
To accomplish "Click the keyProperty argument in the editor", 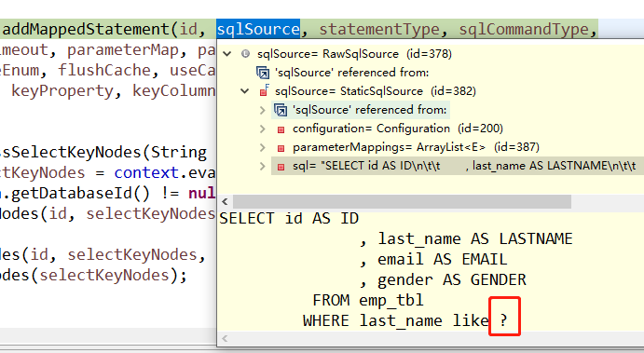I will [x=62, y=90].
